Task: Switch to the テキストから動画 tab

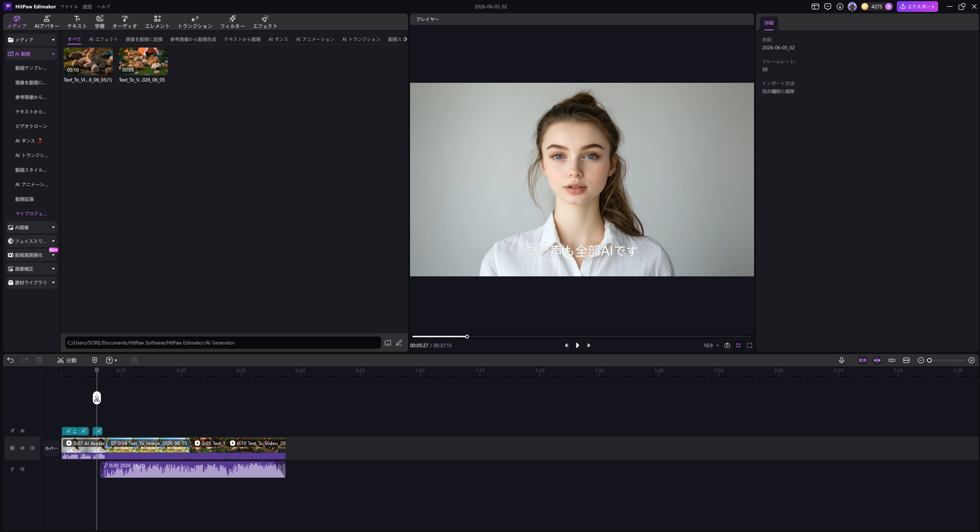Action: pos(242,39)
